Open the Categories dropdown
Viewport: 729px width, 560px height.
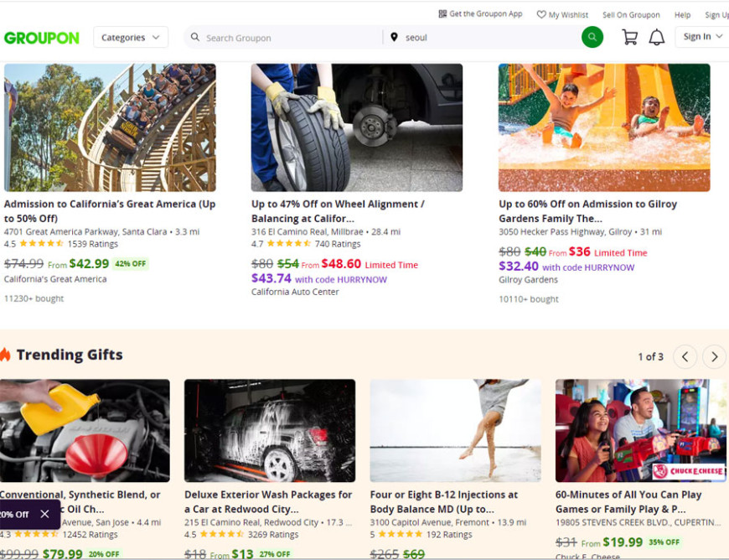[x=131, y=37]
